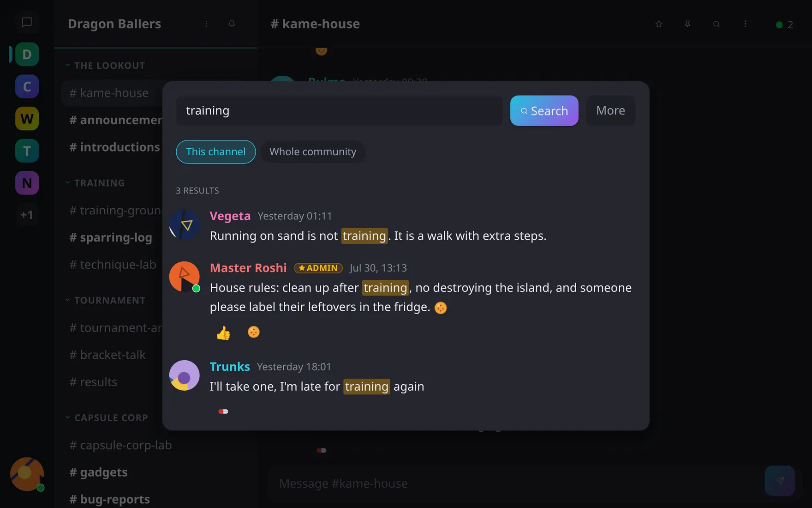Image resolution: width=812 pixels, height=508 pixels.
Task: Open pinned messages pin icon
Action: coord(687,24)
